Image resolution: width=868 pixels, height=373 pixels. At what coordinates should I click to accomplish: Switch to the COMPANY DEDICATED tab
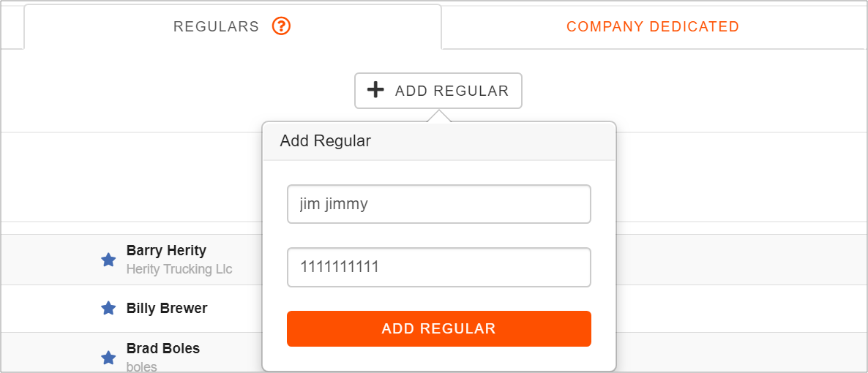pyautogui.click(x=653, y=26)
